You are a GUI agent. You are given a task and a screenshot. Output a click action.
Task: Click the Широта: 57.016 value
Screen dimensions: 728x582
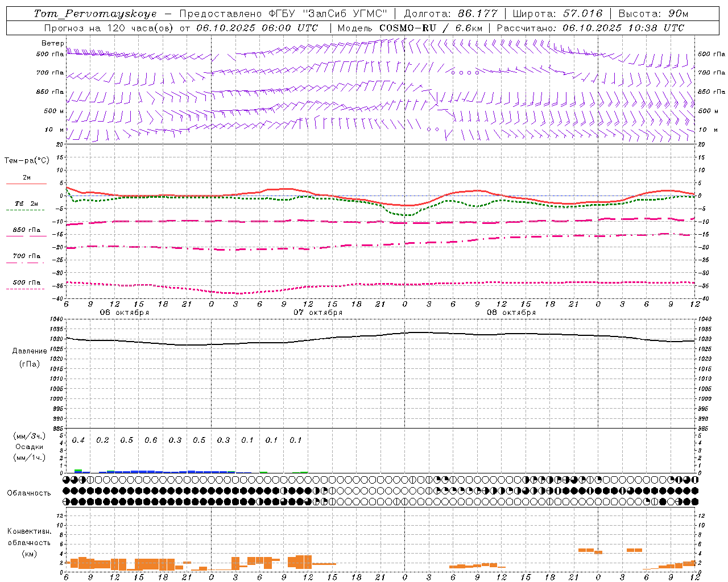tap(557, 14)
